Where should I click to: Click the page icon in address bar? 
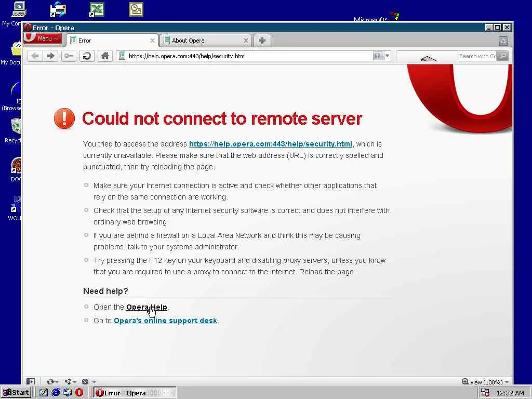pyautogui.click(x=122, y=56)
